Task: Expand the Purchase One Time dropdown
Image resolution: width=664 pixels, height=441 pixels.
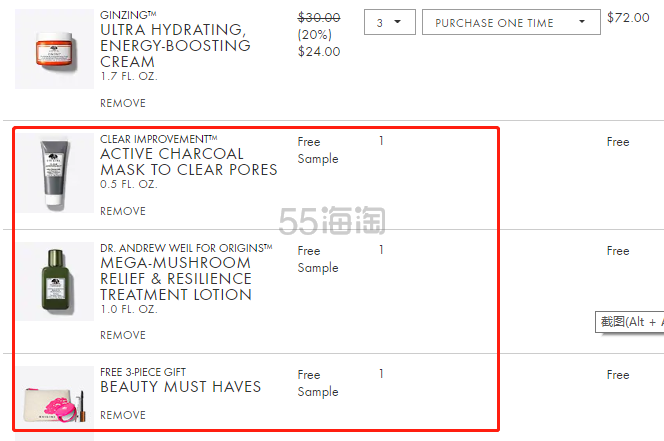Action: pos(511,22)
